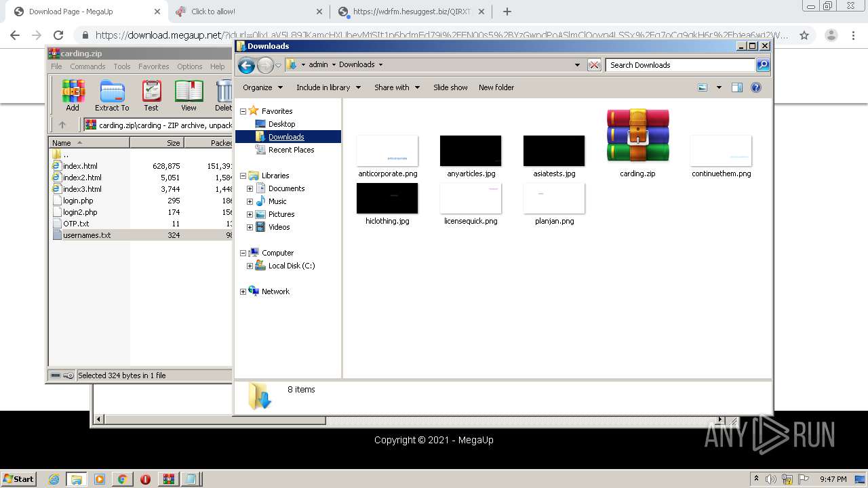Expand the Videos library node

(250, 227)
